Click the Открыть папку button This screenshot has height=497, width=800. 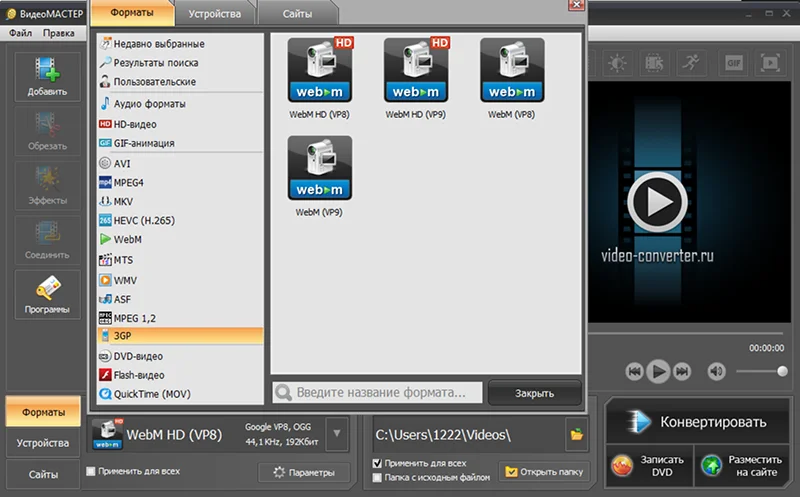[x=544, y=472]
